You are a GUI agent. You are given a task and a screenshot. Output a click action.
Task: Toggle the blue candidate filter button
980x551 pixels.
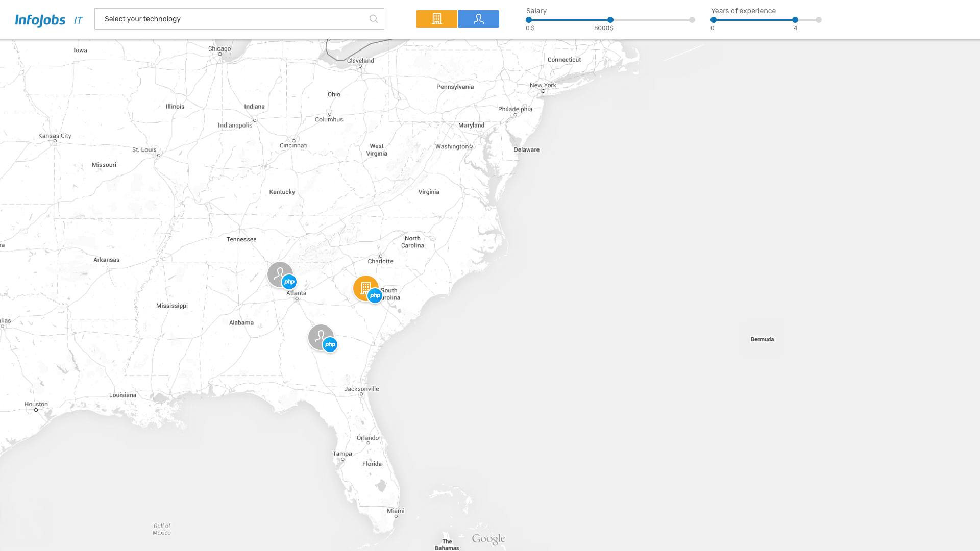478,19
